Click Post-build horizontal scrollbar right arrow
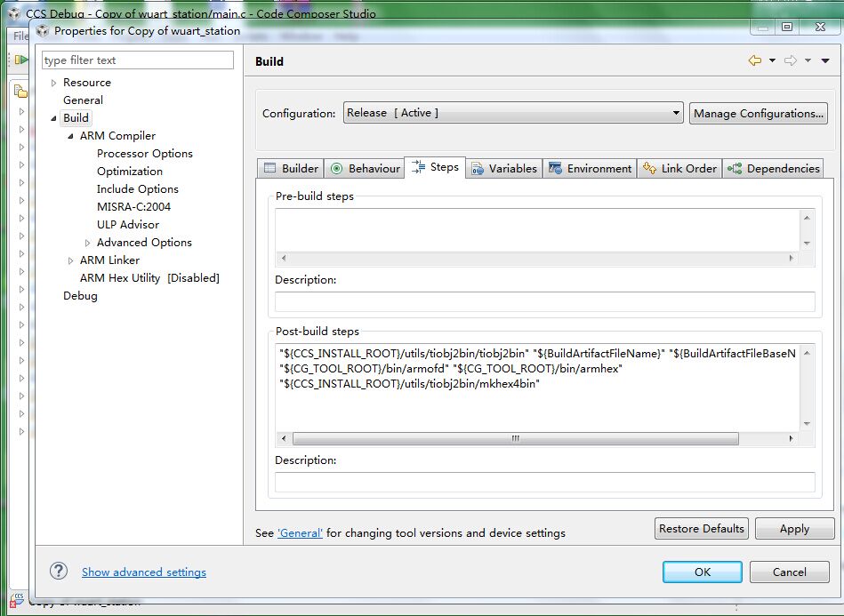 tap(791, 438)
